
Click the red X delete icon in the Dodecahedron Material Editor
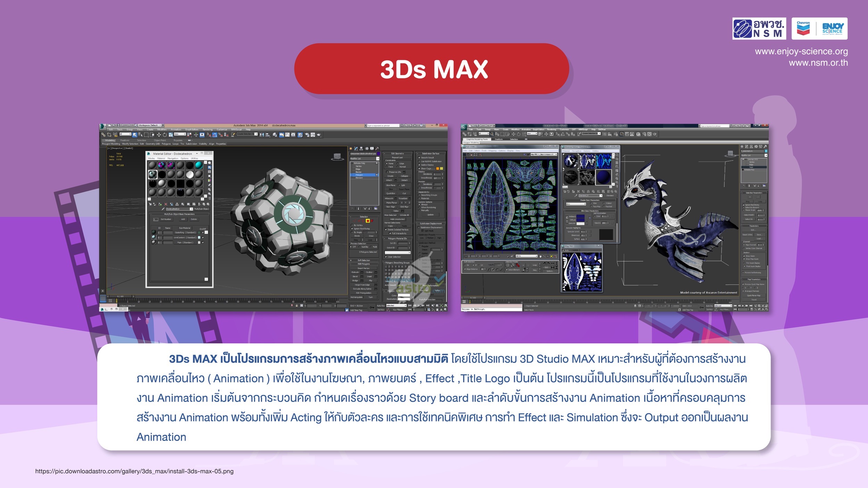coord(166,204)
